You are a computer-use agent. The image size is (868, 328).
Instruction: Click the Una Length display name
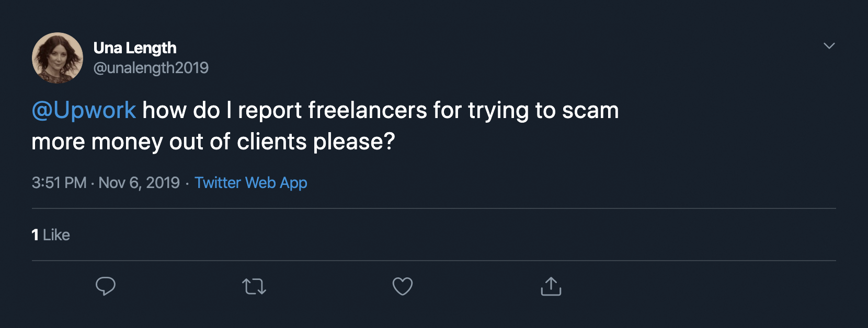tap(135, 48)
